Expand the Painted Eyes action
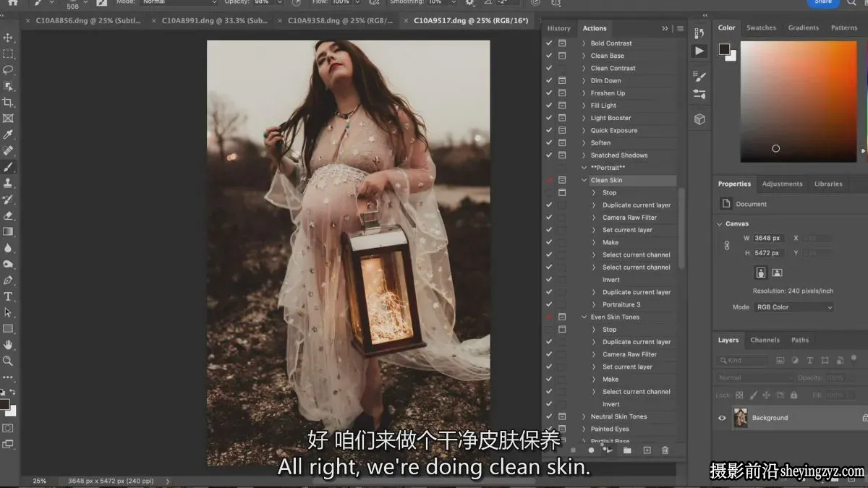This screenshot has width=868, height=488. 584,429
